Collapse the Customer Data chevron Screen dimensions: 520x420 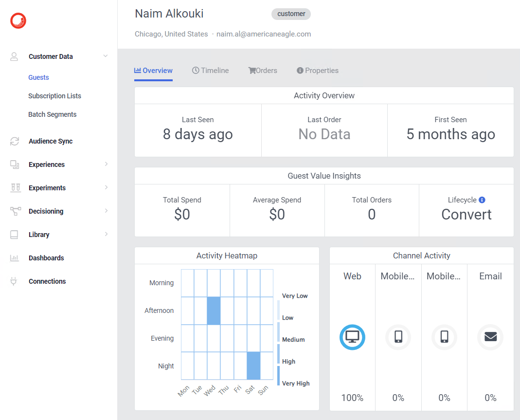pyautogui.click(x=106, y=56)
